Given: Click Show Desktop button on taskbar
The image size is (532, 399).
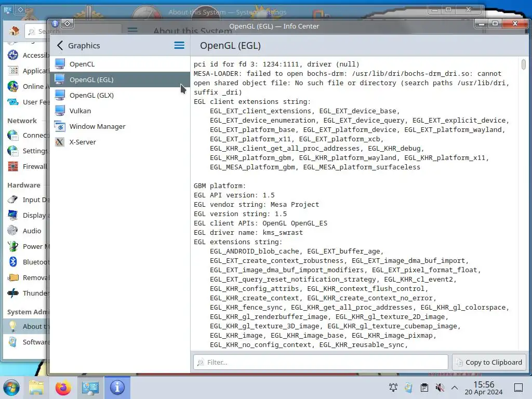Looking at the screenshot, I should [518, 388].
